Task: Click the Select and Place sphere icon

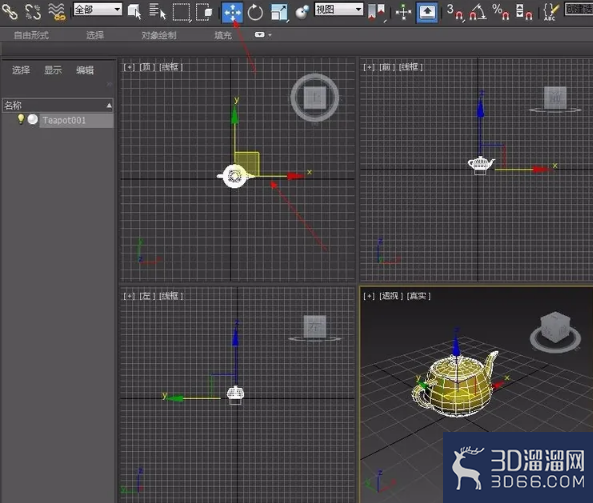Action: pyautogui.click(x=302, y=12)
